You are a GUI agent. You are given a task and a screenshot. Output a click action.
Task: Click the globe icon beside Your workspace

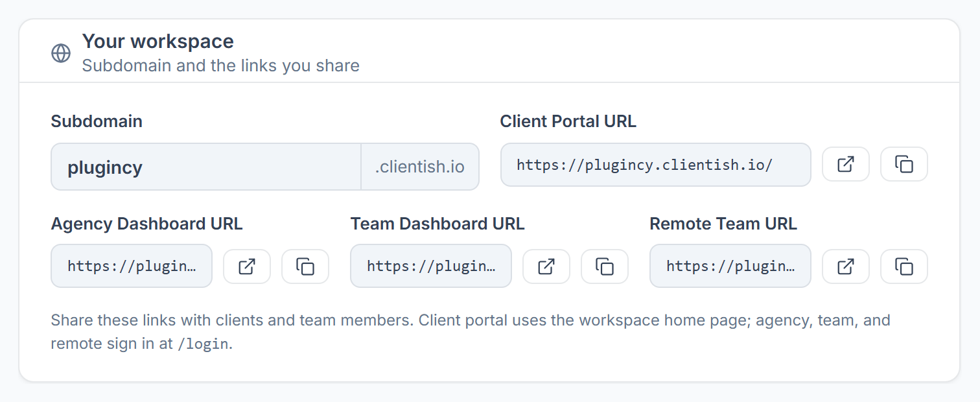(x=61, y=53)
